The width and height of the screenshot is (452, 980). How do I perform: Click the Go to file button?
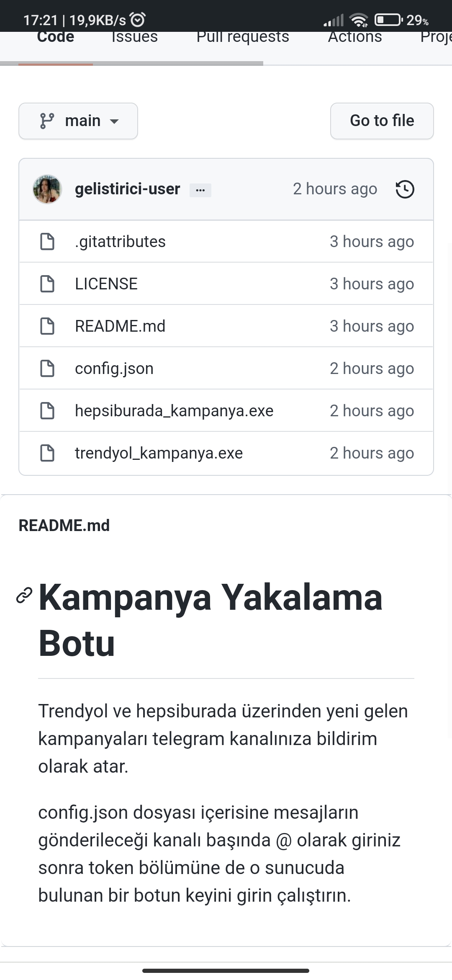382,121
